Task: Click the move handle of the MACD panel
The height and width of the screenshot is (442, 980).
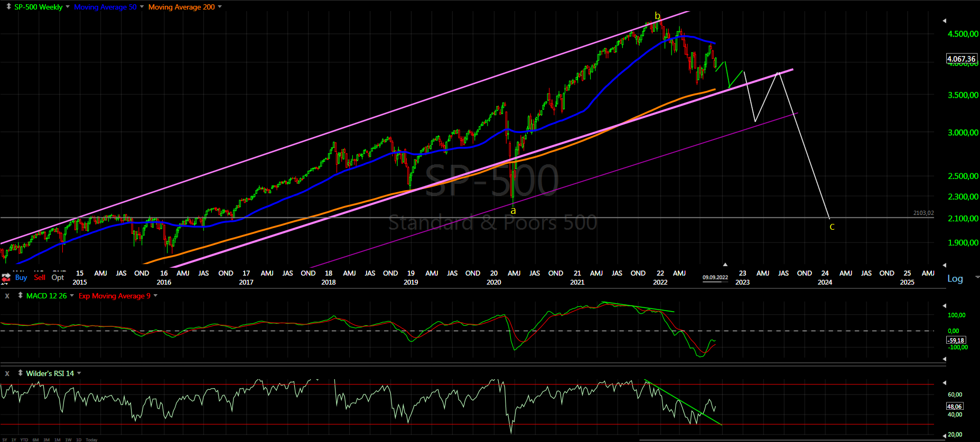Action: pos(20,295)
